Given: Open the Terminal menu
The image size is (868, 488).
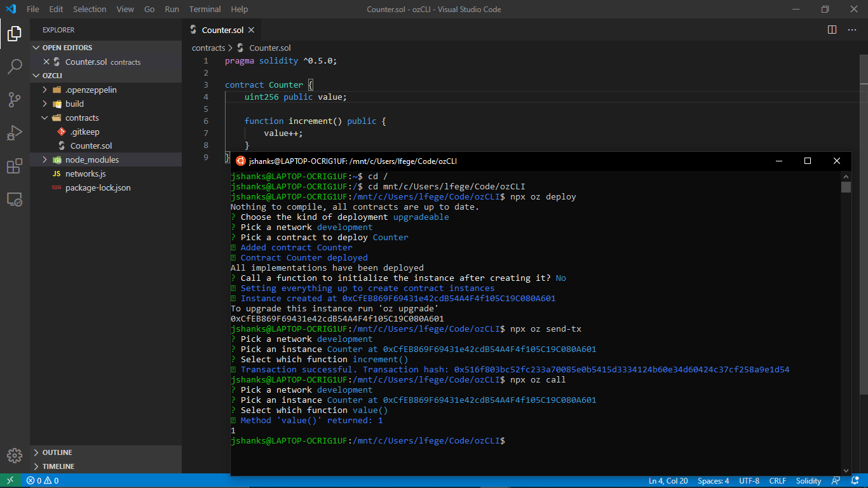Looking at the screenshot, I should (x=205, y=10).
